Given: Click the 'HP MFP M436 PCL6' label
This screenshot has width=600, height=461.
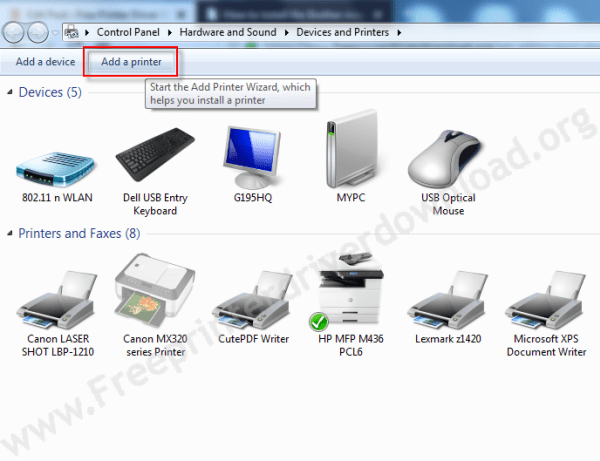Looking at the screenshot, I should (x=351, y=345).
